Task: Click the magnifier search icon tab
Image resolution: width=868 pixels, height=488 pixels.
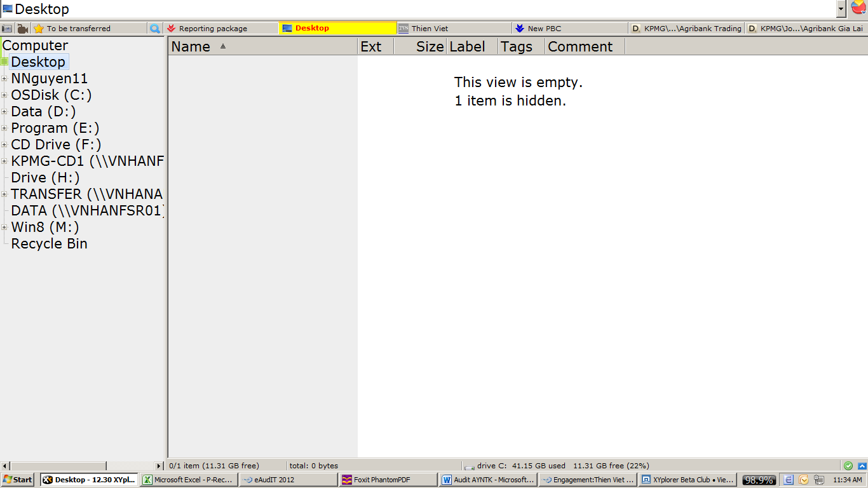Action: pyautogui.click(x=154, y=29)
